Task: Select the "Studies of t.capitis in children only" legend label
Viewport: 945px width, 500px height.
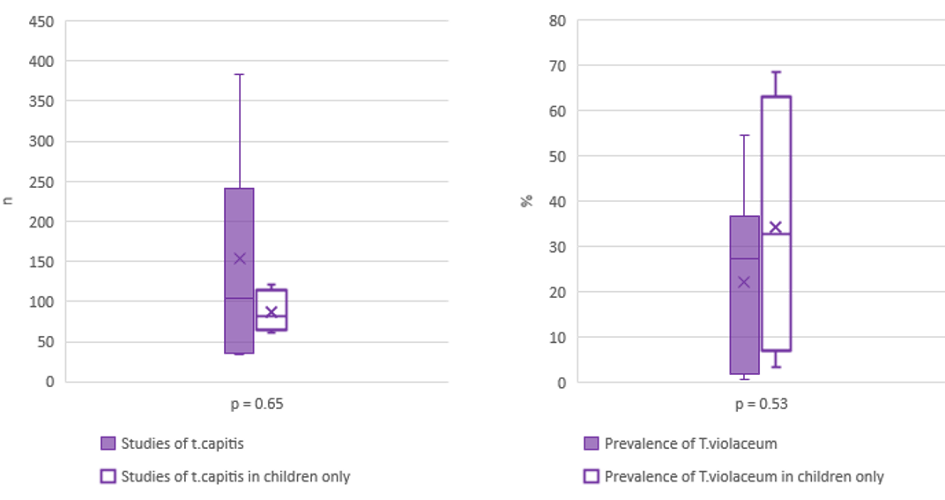Action: click(235, 476)
